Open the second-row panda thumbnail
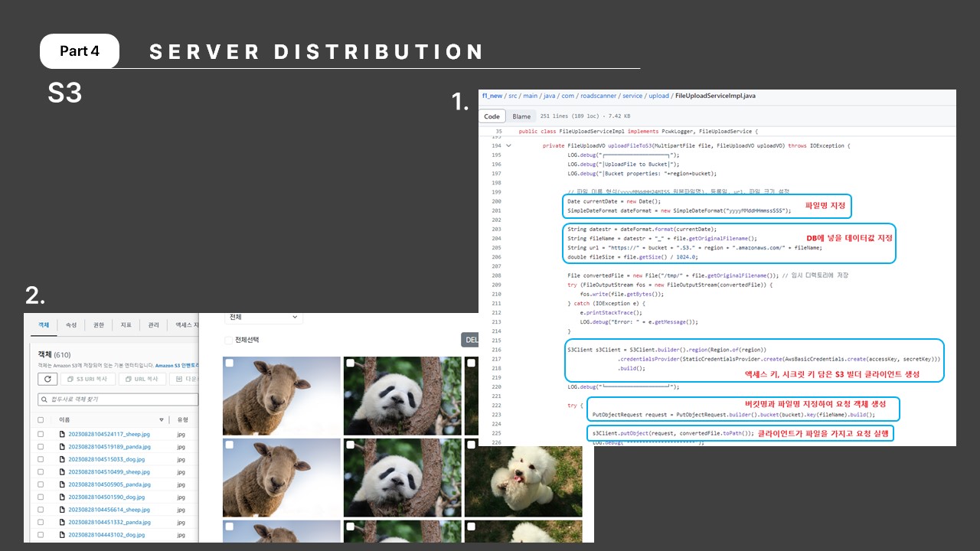This screenshot has width=980, height=551. 402,478
